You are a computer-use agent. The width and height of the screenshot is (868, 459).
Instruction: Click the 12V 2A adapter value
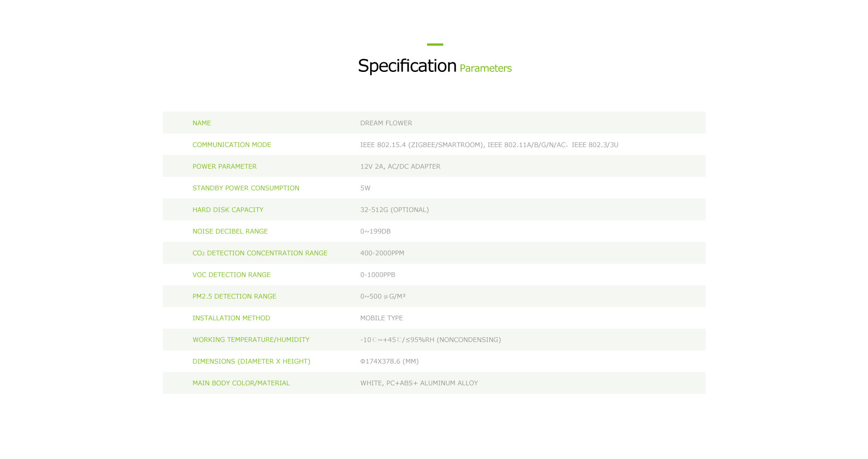coord(400,166)
